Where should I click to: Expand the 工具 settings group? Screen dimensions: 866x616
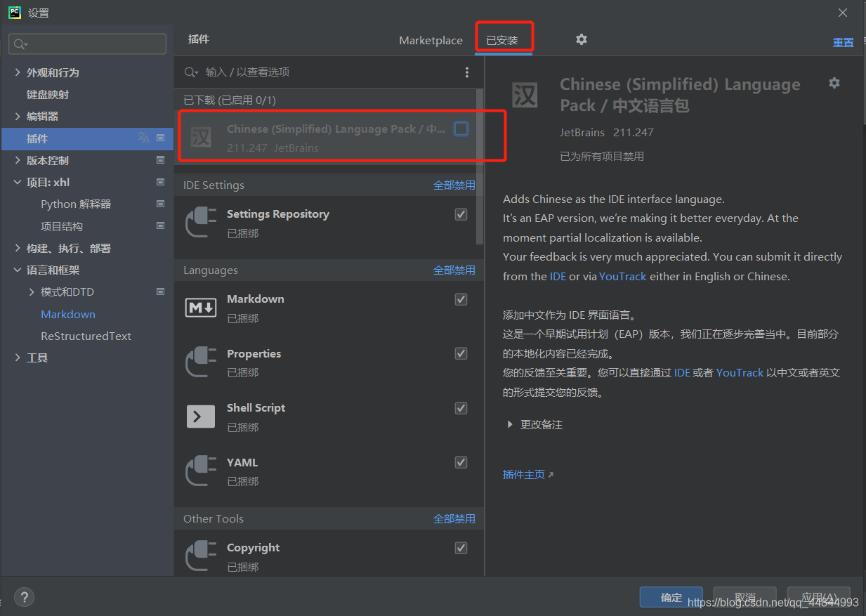click(x=18, y=358)
